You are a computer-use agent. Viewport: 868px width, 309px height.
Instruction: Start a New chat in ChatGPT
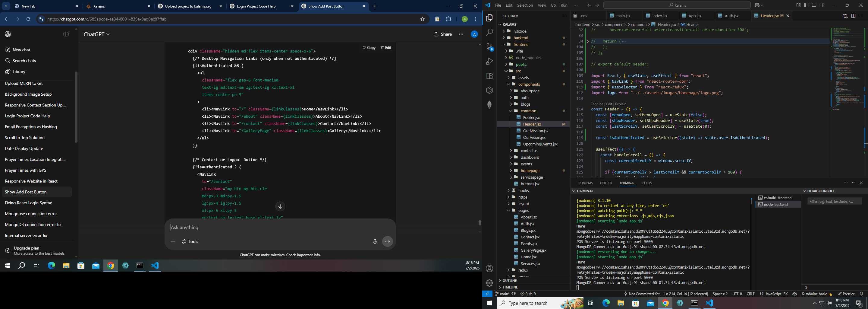click(x=37, y=50)
